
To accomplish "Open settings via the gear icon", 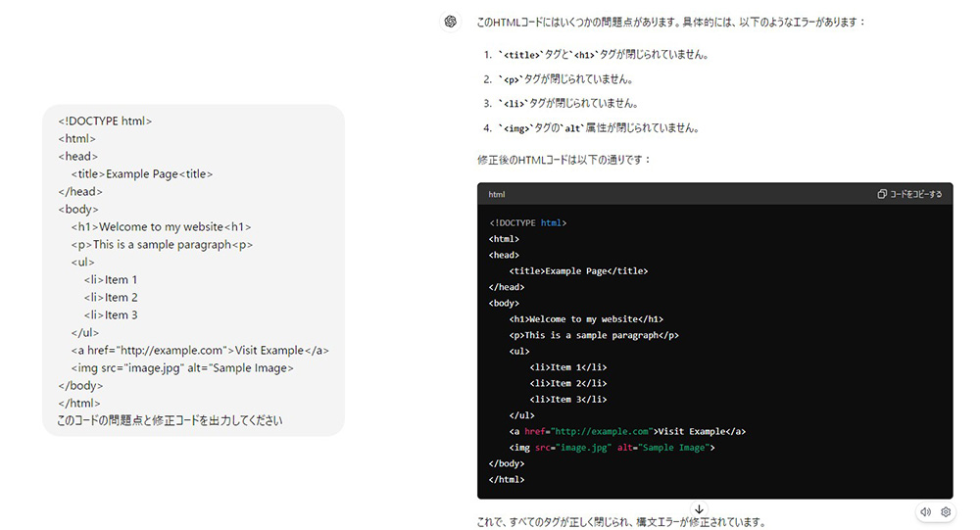I will click(x=946, y=511).
